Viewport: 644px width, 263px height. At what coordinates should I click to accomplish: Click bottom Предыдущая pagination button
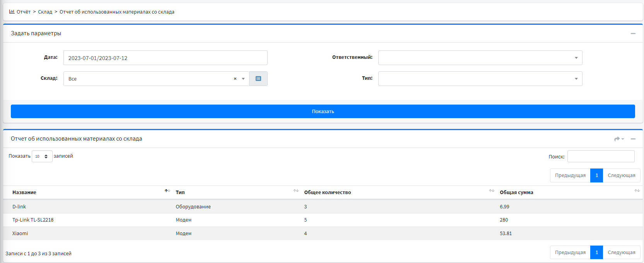tap(570, 253)
